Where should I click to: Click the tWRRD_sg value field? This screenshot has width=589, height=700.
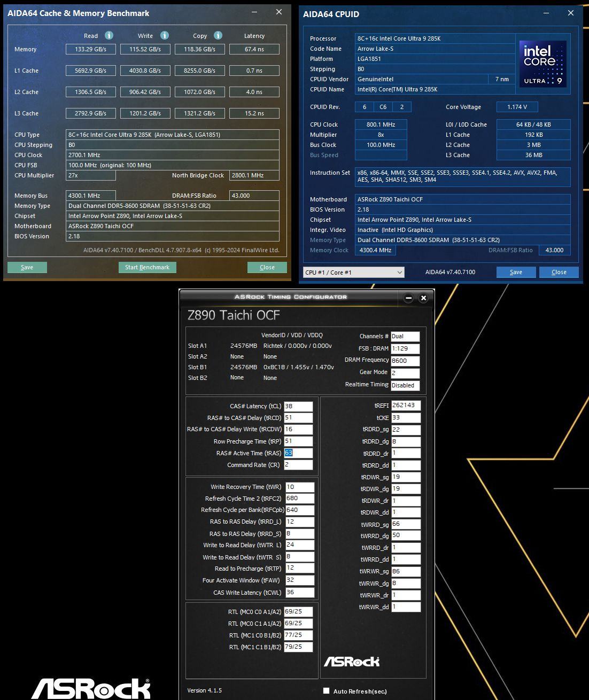coord(406,524)
